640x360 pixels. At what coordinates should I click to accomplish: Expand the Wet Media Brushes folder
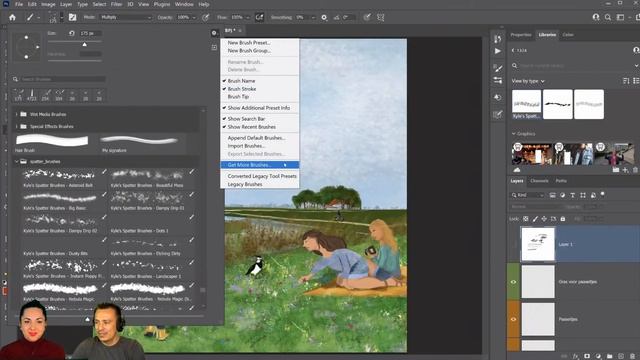coord(17,114)
